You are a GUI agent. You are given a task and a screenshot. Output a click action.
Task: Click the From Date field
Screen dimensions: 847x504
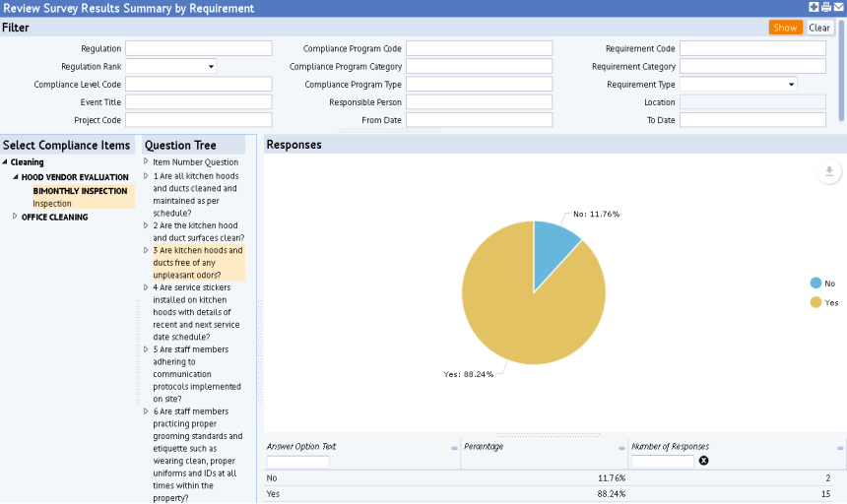[479, 120]
